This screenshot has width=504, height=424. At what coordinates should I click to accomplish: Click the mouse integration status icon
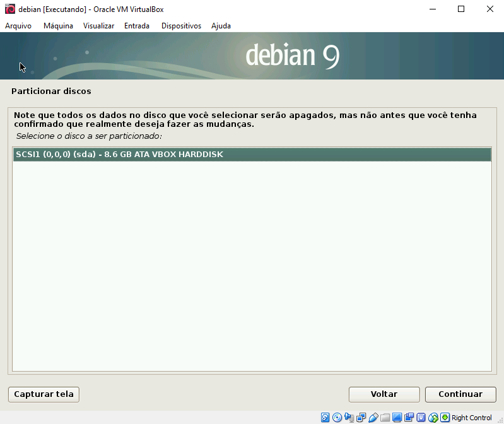[433, 418]
